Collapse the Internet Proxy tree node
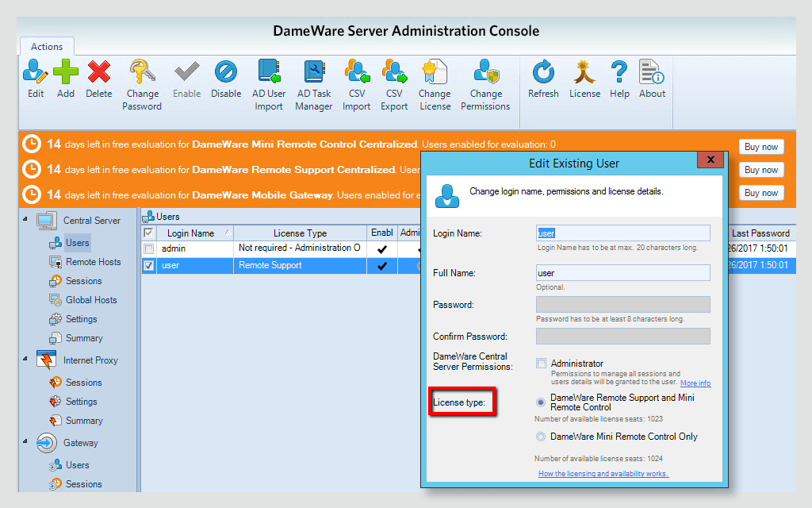This screenshot has height=508, width=812. (x=24, y=360)
